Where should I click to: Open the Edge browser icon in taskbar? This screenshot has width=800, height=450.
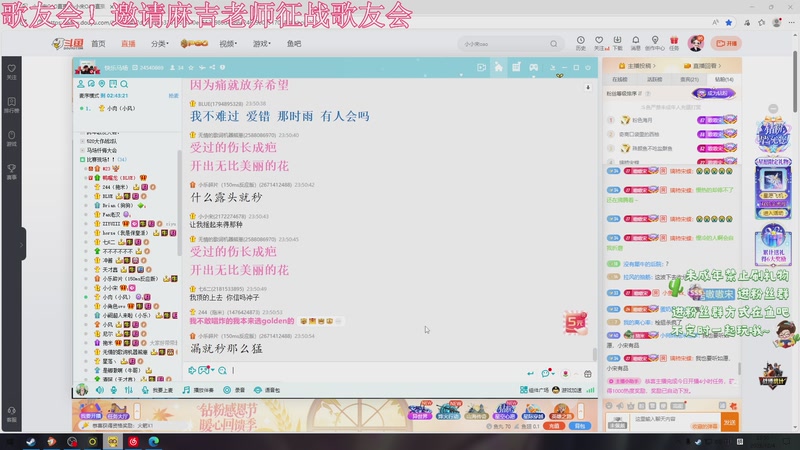click(x=154, y=441)
